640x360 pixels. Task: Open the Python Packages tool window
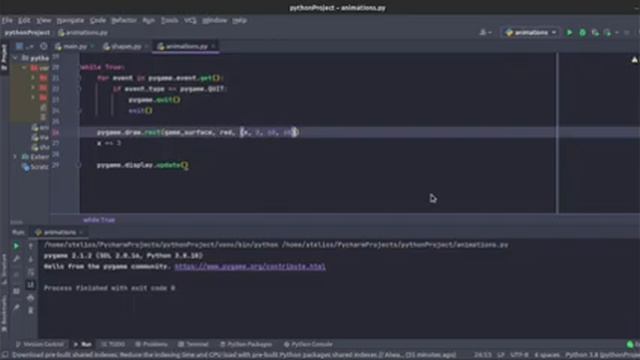coord(246,344)
